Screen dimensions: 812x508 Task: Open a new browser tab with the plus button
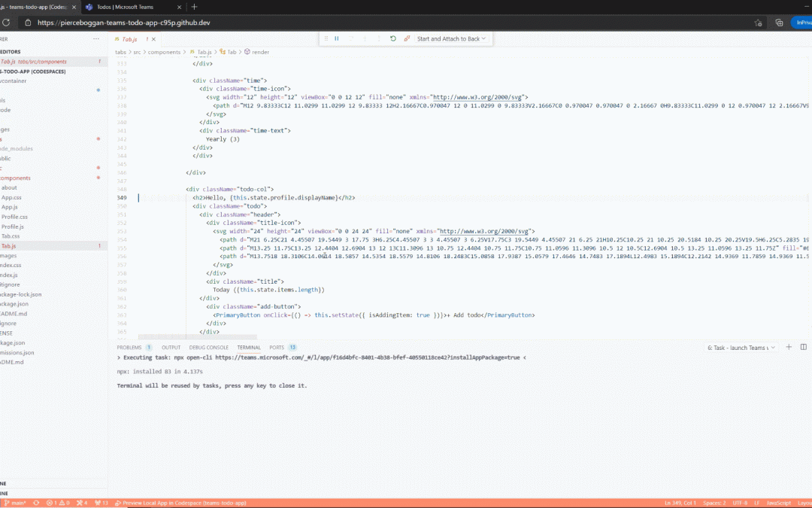[193, 7]
